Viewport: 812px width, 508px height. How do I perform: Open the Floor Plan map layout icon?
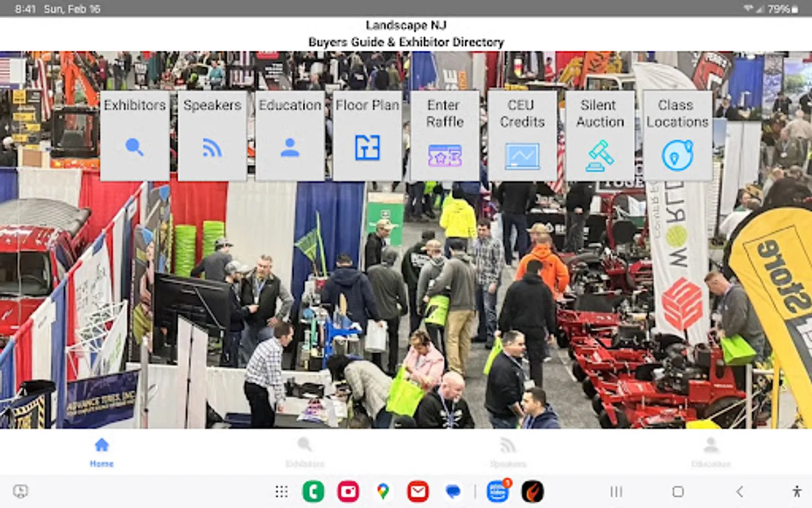click(x=367, y=147)
